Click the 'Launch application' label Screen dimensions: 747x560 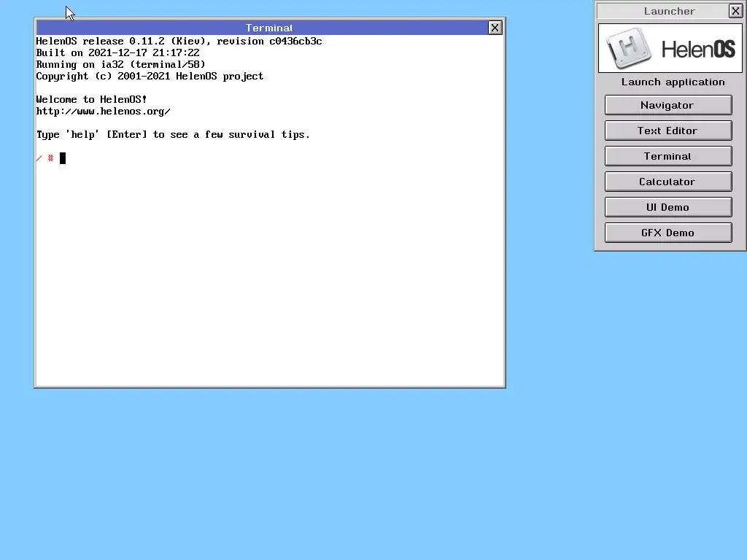click(673, 82)
